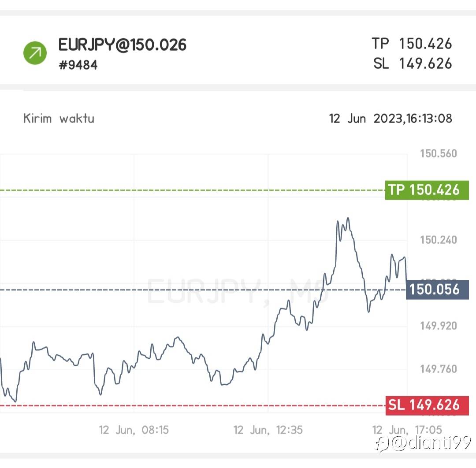Click the SL 149.626 header value
The image size is (476, 468).
(413, 63)
